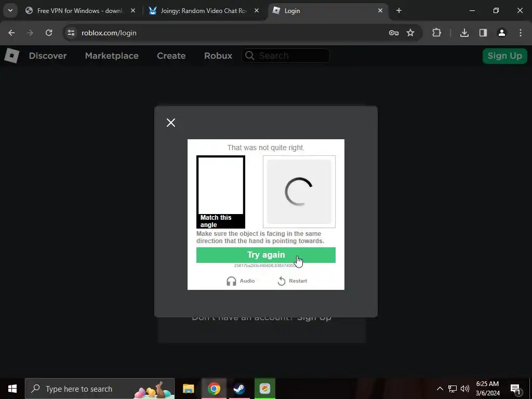Bookmark this page with the star
This screenshot has height=399, width=532.
(x=410, y=33)
